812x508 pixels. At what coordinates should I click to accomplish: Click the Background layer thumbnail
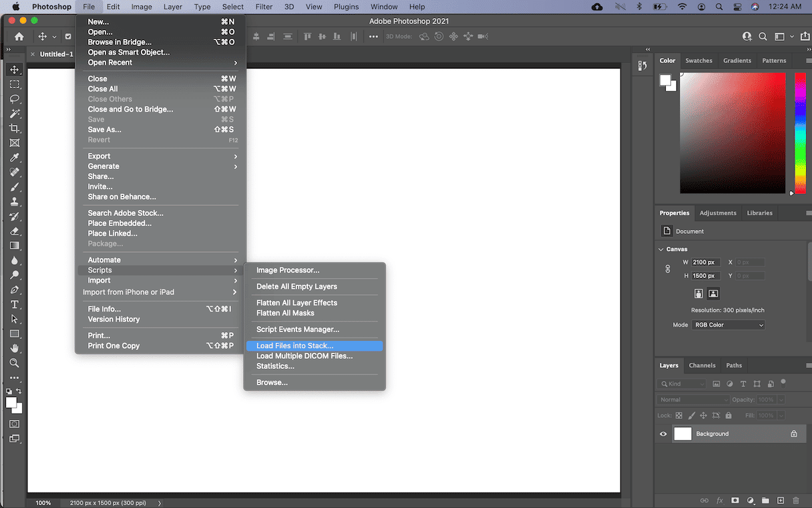click(682, 434)
